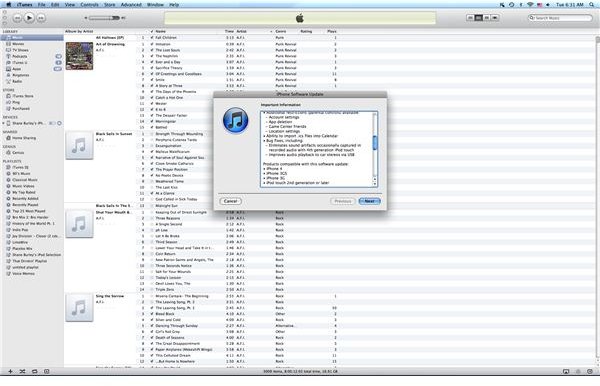This screenshot has height=386, width=600.
Task: Uncheck the Morningstar song checkbox
Action: point(152,121)
